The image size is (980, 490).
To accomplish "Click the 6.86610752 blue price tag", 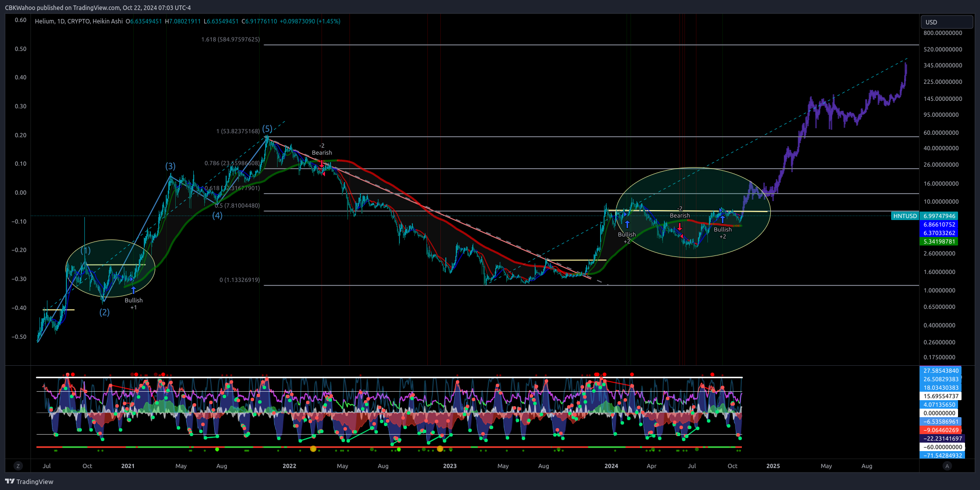I will point(940,225).
